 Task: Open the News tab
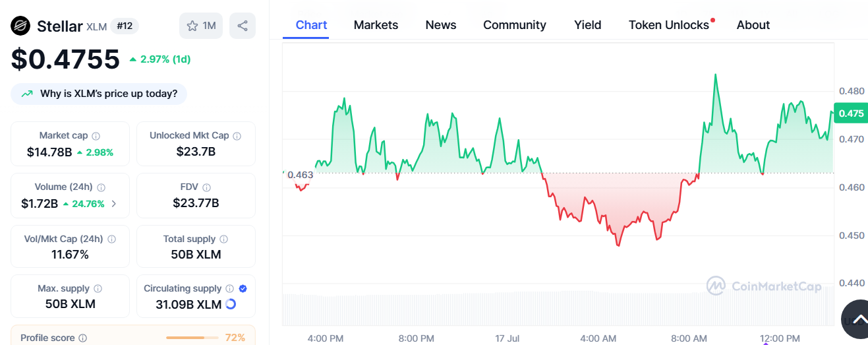pos(441,25)
